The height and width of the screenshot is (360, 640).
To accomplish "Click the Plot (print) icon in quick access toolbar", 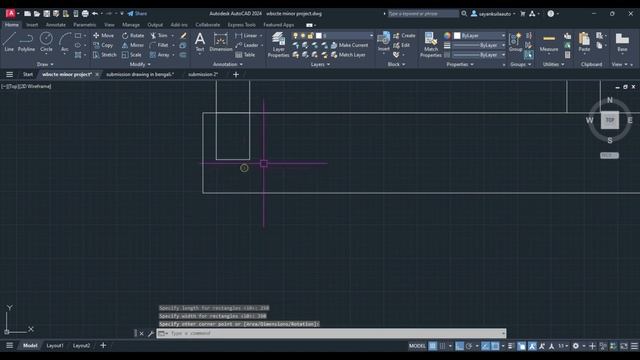I will (x=85, y=13).
